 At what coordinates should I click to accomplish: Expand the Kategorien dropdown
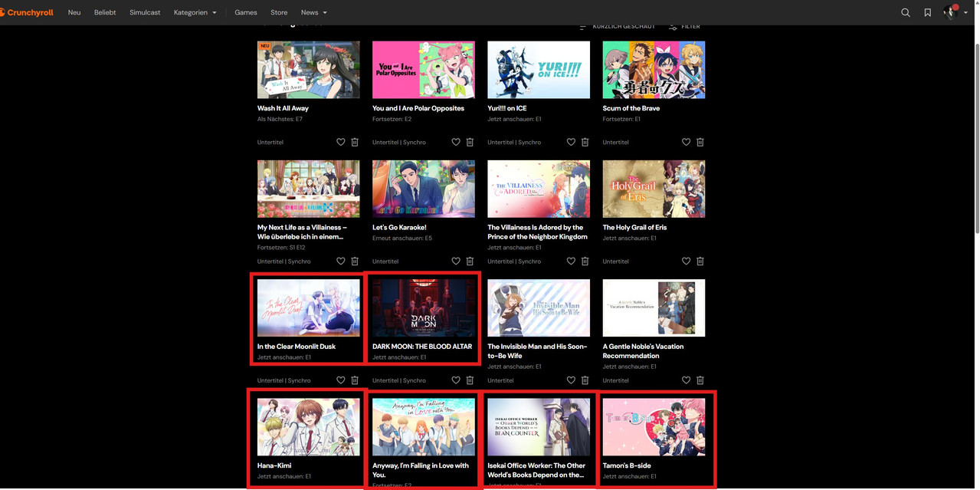pyautogui.click(x=195, y=12)
